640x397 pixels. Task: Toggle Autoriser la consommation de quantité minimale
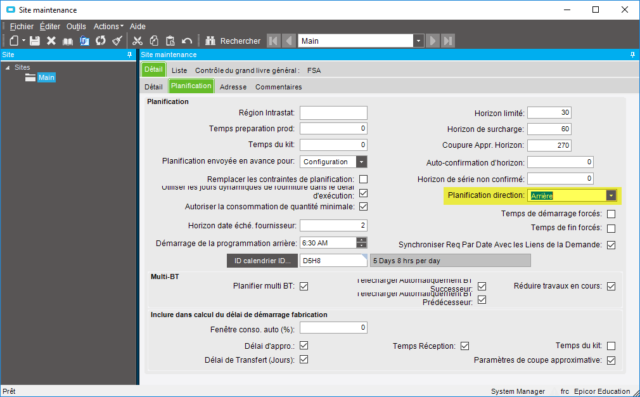pos(363,206)
